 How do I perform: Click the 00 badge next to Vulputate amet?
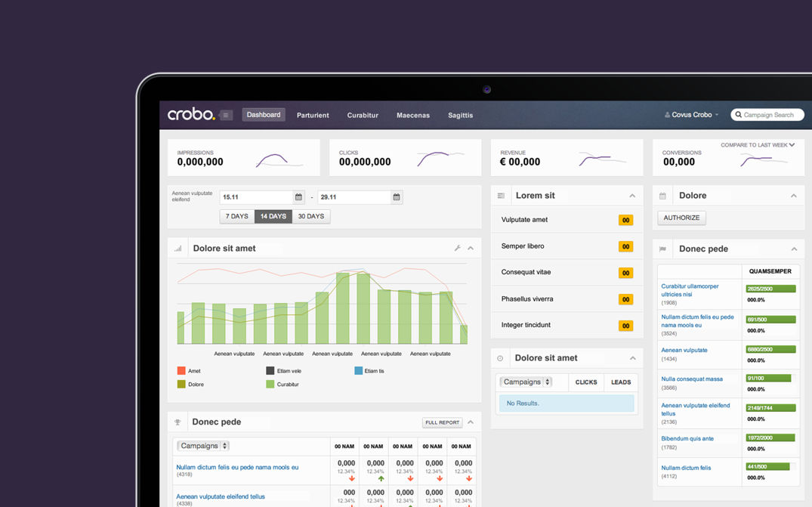(625, 220)
